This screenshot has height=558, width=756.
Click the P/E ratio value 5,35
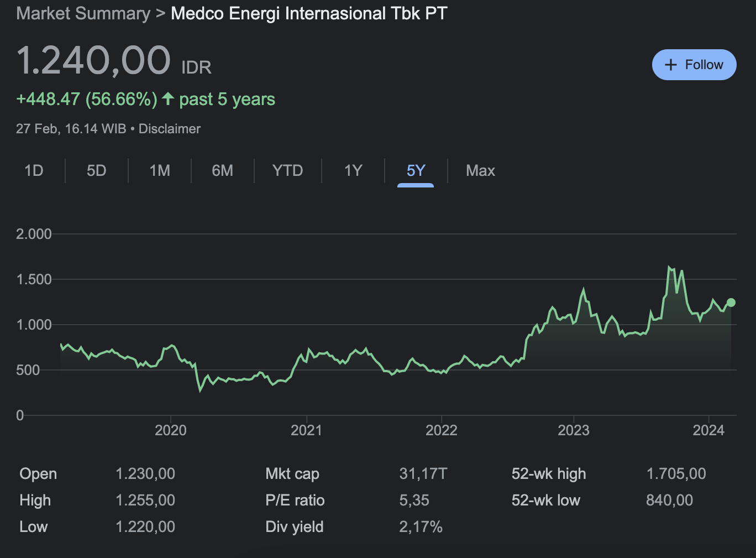click(x=414, y=500)
